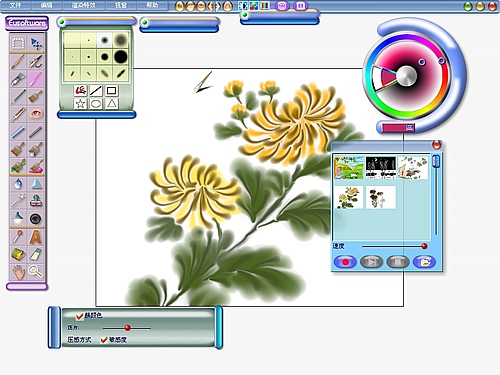This screenshot has width=500, height=375.
Task: Choose the star shape
Action: coord(80,104)
